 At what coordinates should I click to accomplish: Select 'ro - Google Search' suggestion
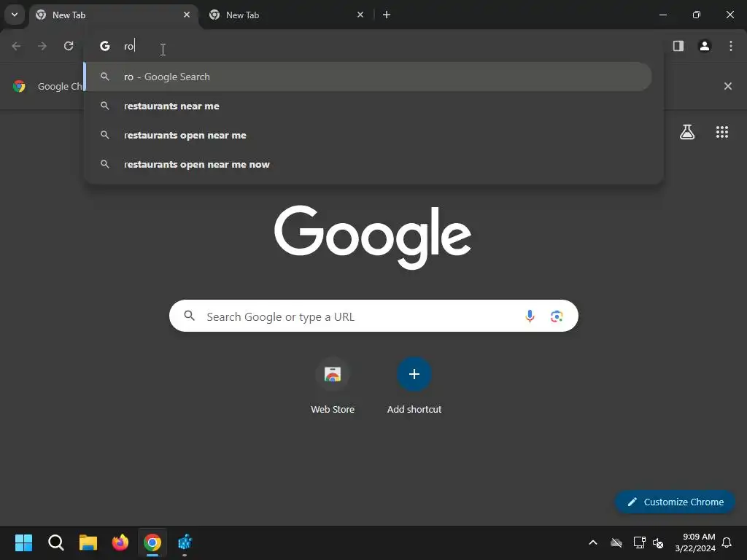(368, 77)
